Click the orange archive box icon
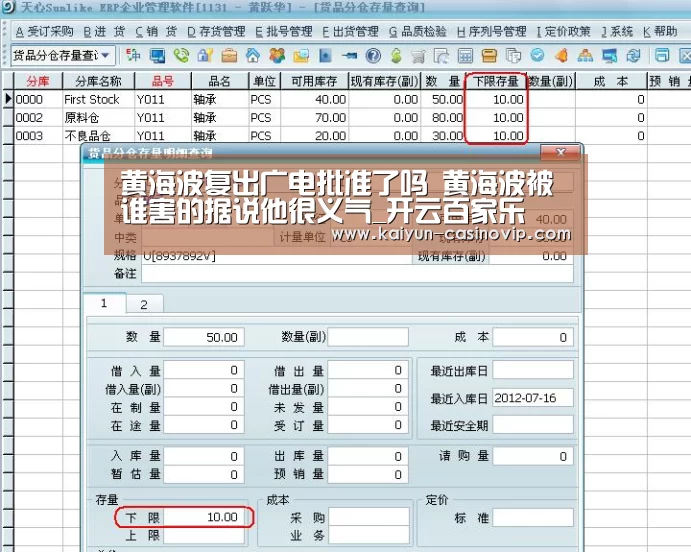This screenshot has width=691, height=552. pyautogui.click(x=489, y=56)
